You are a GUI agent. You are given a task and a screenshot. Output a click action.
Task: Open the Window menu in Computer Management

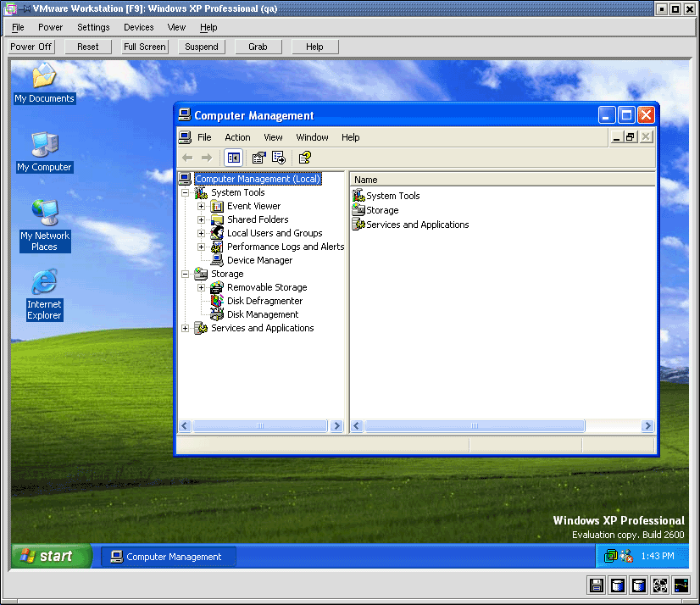pyautogui.click(x=312, y=137)
